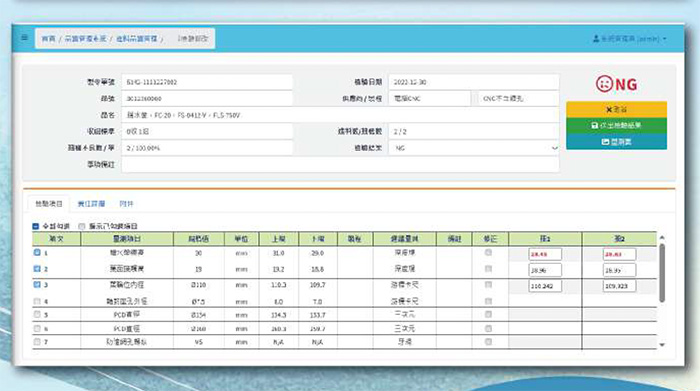Check the row 7 selection checkbox
Screen dimensions: 700x391
click(37, 342)
